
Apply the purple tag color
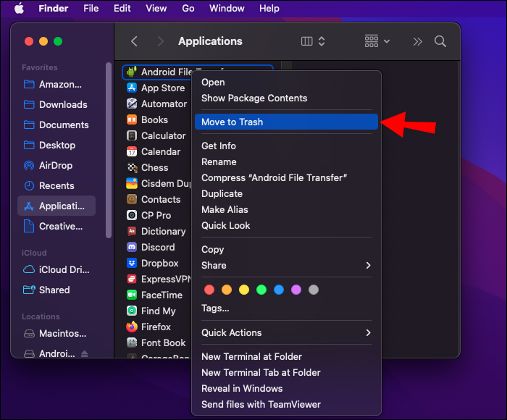[296, 290]
